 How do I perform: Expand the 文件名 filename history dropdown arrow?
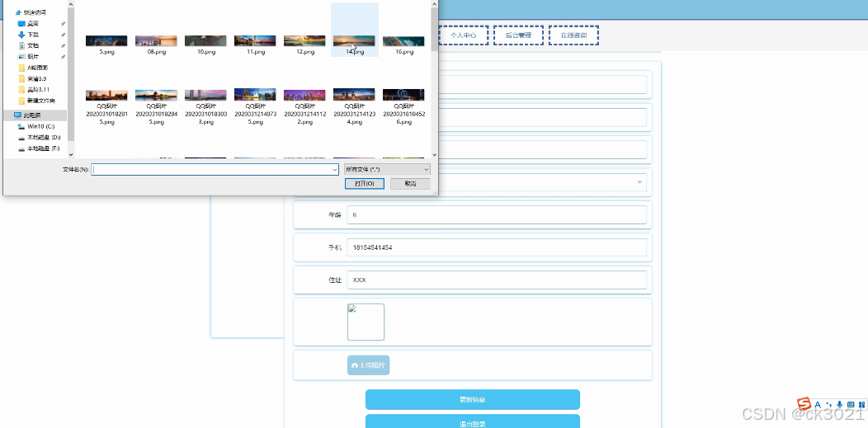(334, 169)
